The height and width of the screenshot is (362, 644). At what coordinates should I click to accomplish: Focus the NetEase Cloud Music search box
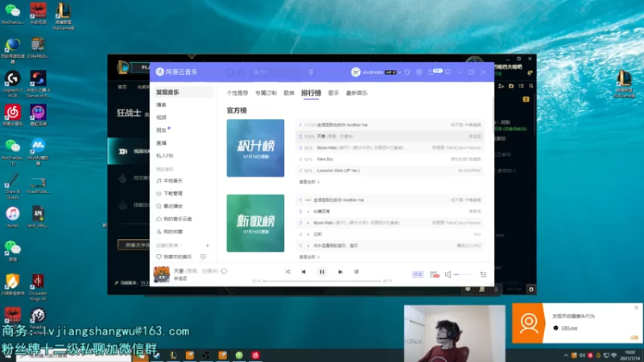277,72
